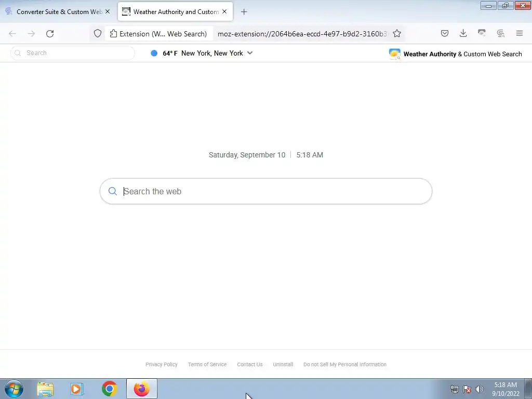Focus the Search the web field

coord(266,191)
